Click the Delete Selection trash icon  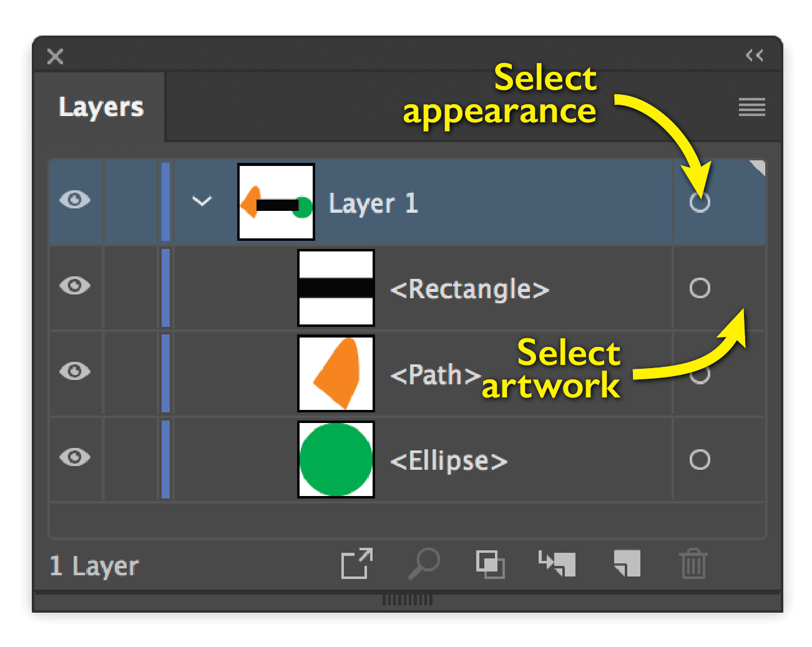[x=693, y=564]
